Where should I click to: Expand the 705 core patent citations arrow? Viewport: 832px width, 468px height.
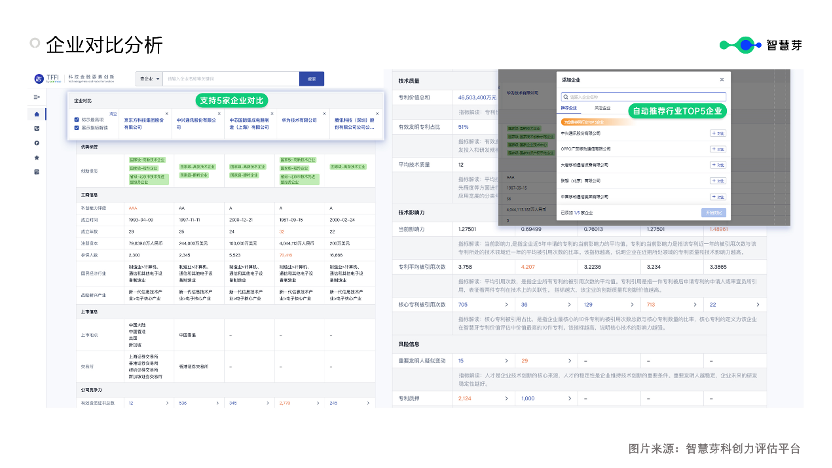506,305
